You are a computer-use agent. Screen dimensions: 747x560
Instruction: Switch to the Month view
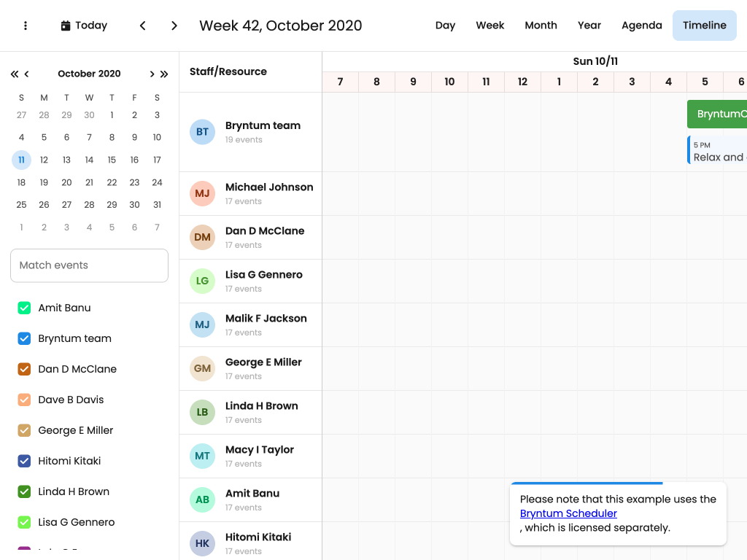click(x=541, y=26)
